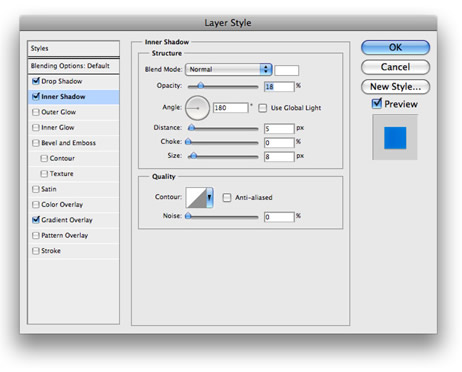Enable the Outer Glow checkbox
This screenshot has width=462, height=372.
point(36,112)
